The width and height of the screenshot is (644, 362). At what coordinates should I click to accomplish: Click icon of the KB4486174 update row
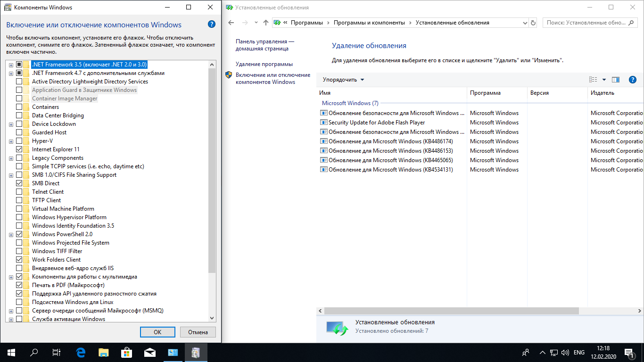click(x=323, y=141)
